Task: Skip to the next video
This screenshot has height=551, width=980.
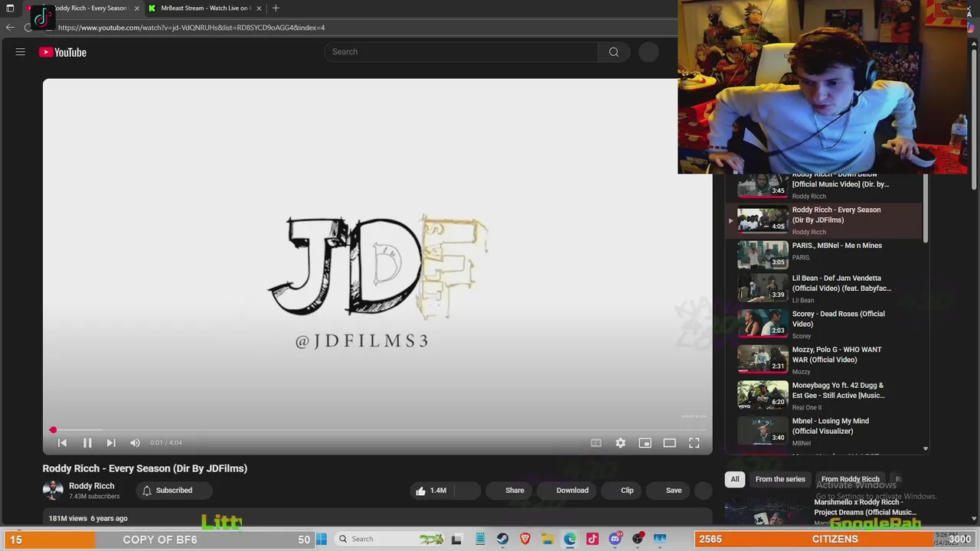Action: click(111, 442)
